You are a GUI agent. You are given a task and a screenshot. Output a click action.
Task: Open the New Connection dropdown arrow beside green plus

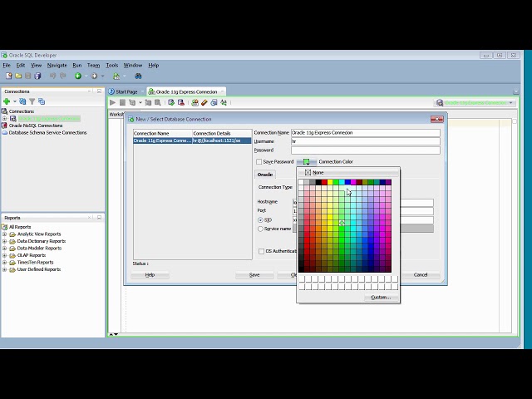(x=15, y=101)
